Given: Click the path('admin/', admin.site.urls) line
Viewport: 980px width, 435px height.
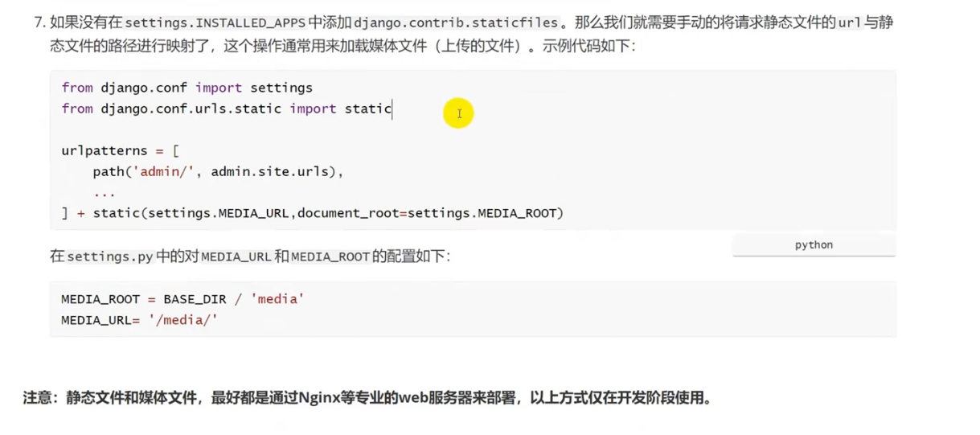Looking at the screenshot, I should point(218,171).
